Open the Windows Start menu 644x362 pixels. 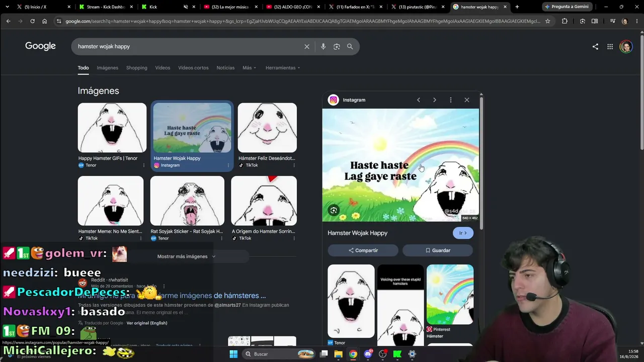pyautogui.click(x=233, y=354)
